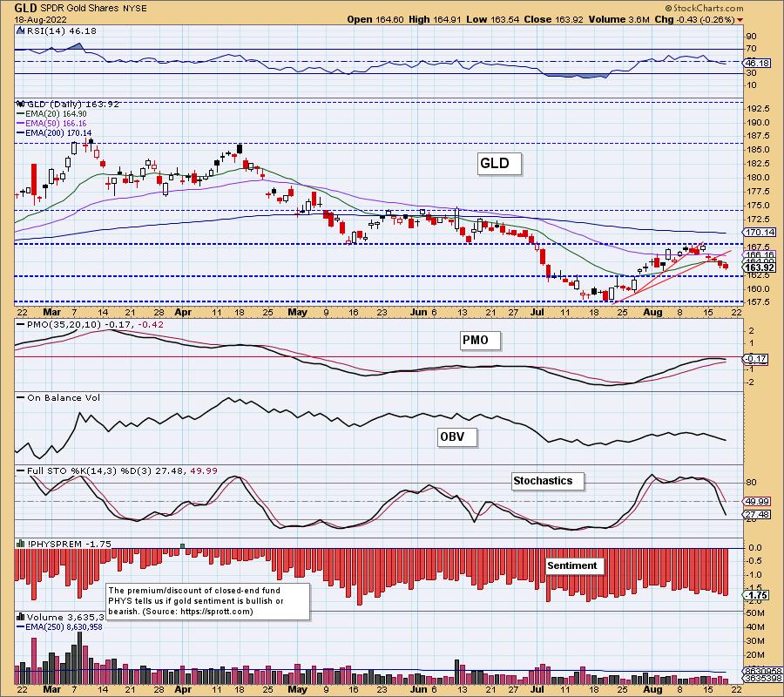Click the 192.5 price axis label
784x697 pixels.
(x=759, y=109)
